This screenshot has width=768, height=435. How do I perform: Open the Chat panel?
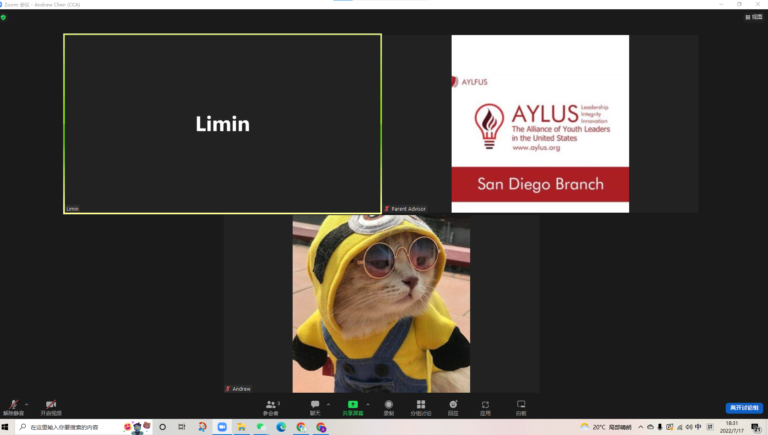coord(315,408)
